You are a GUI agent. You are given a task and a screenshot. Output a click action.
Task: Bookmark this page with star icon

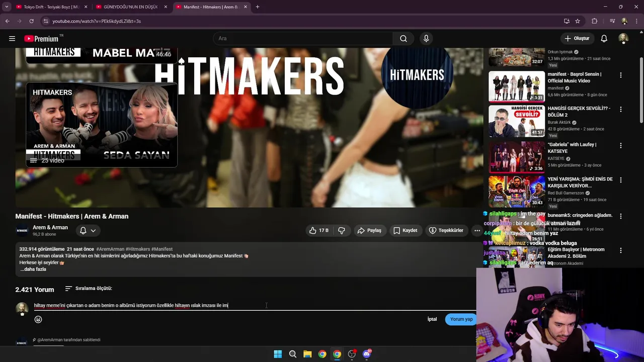[578, 21]
